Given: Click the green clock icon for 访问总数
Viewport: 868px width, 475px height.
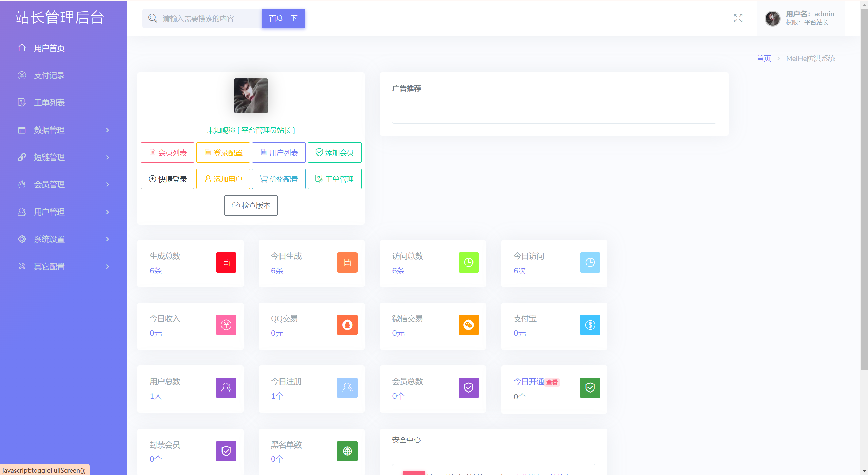Looking at the screenshot, I should (x=468, y=262).
